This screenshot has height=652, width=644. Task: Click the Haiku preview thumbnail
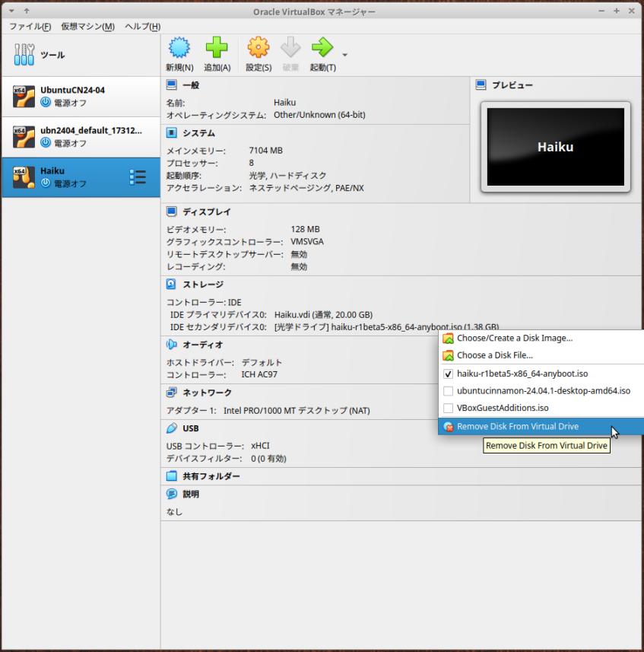(x=556, y=147)
